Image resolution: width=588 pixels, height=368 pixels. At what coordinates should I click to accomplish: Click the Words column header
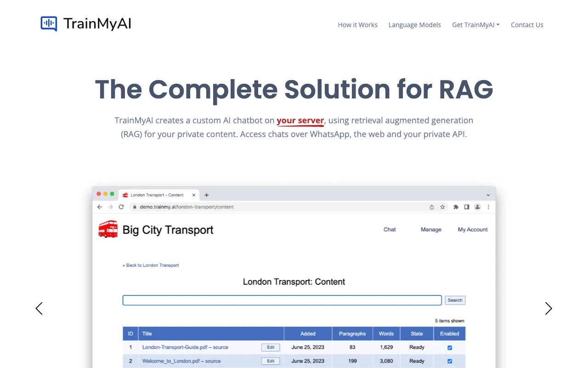(386, 334)
